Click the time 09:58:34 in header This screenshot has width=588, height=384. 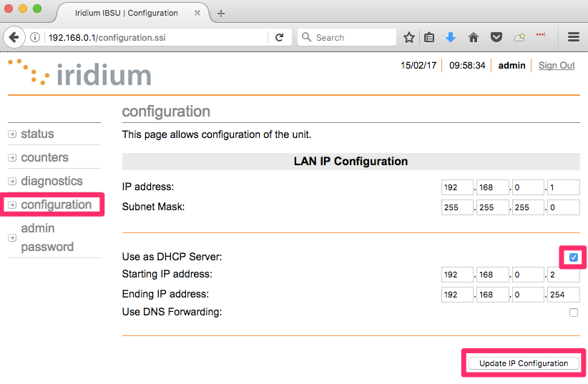467,66
